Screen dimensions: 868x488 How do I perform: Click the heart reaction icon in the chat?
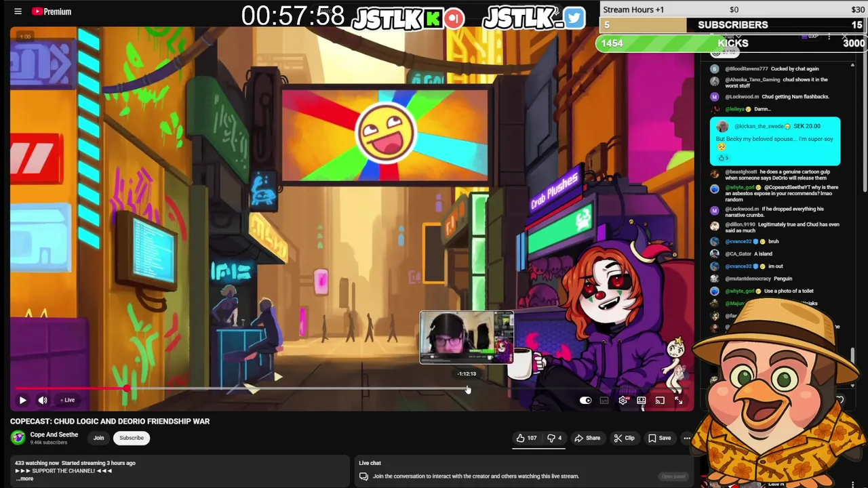(x=840, y=400)
